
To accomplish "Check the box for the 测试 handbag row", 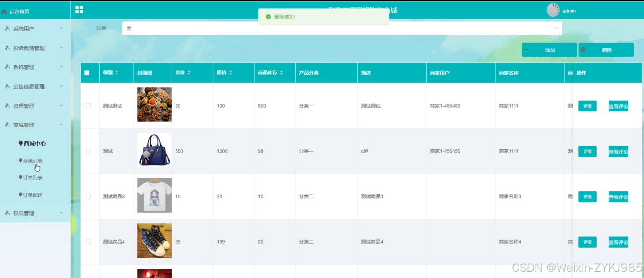I will coord(88,151).
